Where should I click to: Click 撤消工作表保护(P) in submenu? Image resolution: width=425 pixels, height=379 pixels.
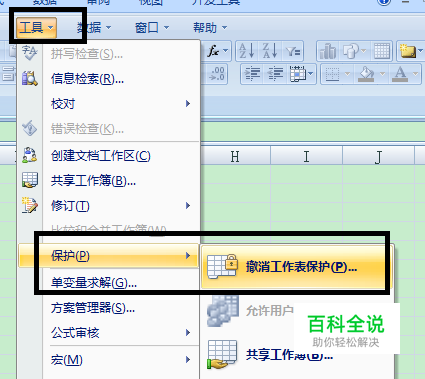tap(297, 267)
